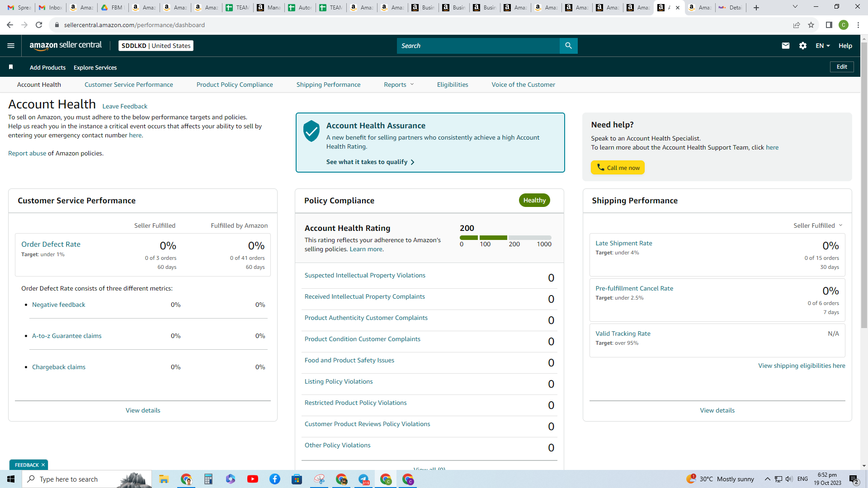Open Product Policy Compliance tab
868x488 pixels.
[235, 84]
